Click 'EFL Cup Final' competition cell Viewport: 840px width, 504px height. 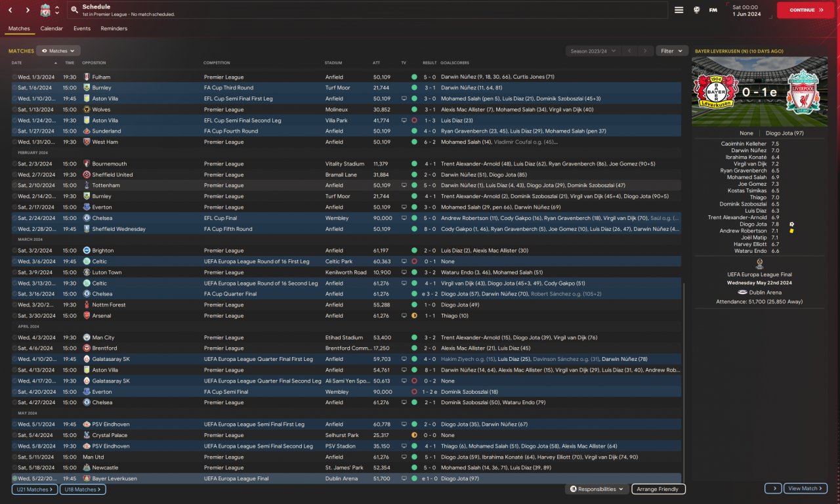point(220,218)
